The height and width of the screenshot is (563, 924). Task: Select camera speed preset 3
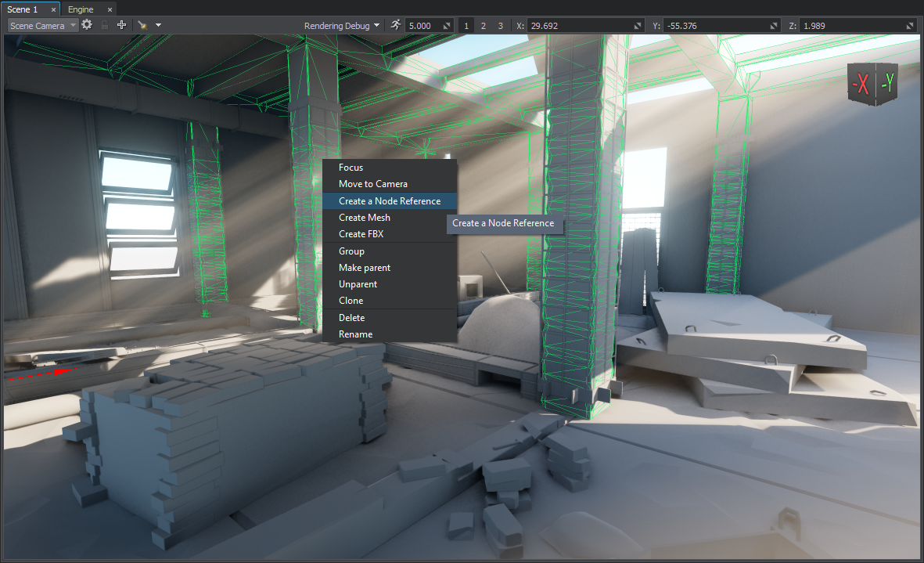click(x=500, y=26)
